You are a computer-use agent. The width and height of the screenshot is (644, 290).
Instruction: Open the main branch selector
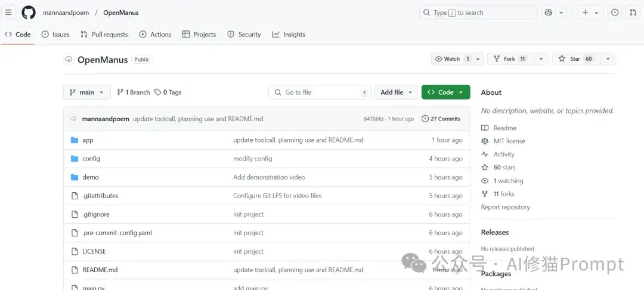pos(87,92)
